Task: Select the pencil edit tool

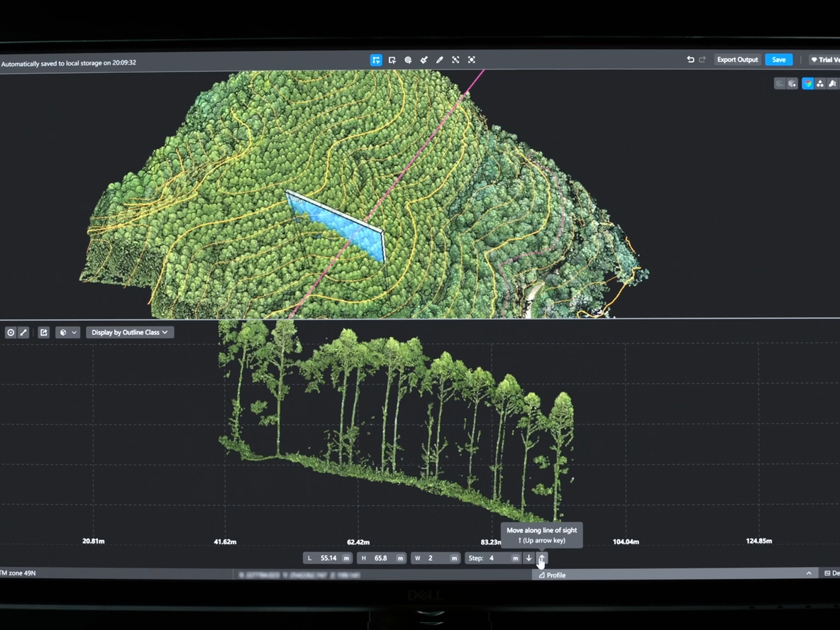Action: [x=440, y=60]
